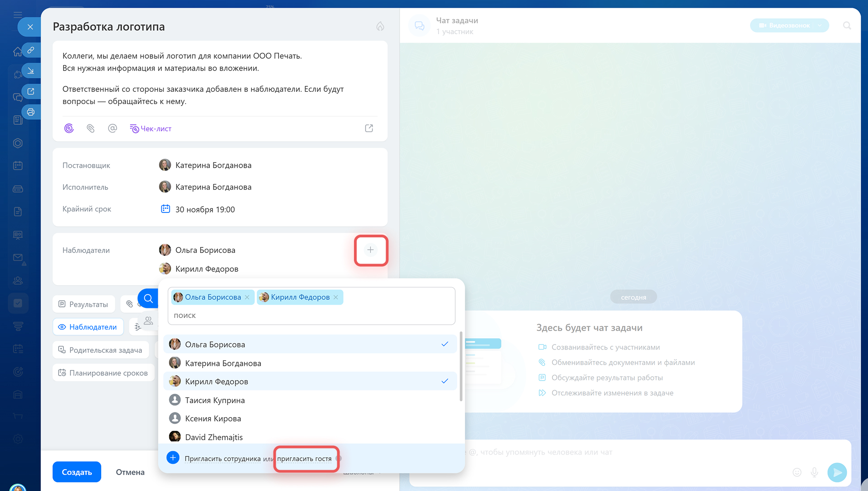
Task: Select Таисия Куприна as an observer
Action: click(215, 400)
